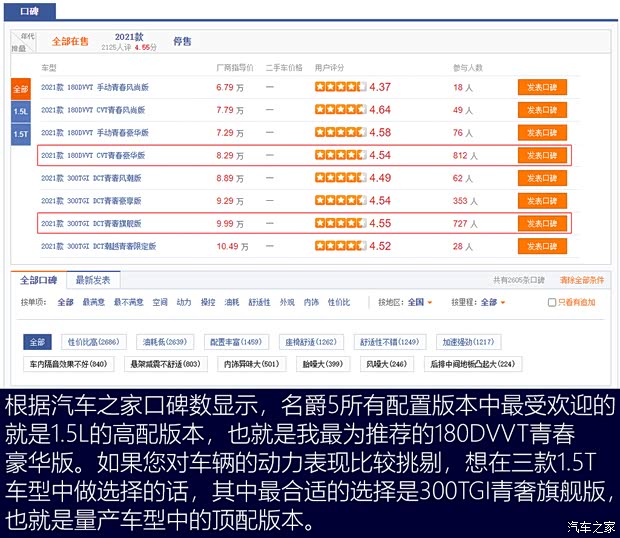620x538 pixels.
Task: Click the 353 人 participant count
Action: pyautogui.click(x=465, y=201)
